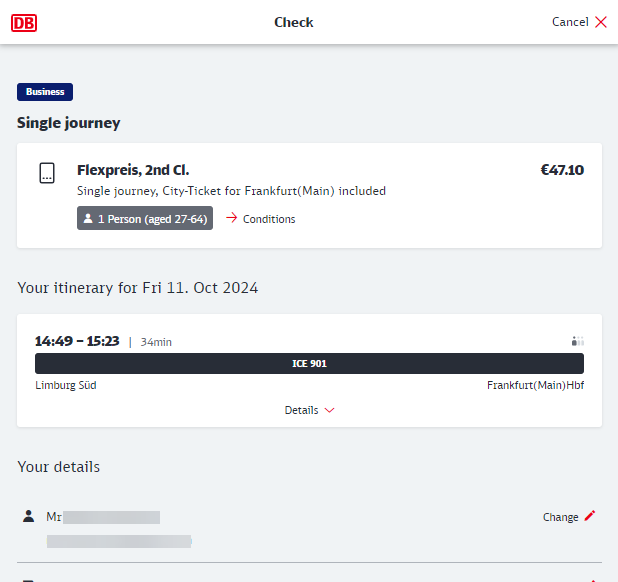Image resolution: width=618 pixels, height=582 pixels.
Task: Click the 34min duration text
Action: [x=156, y=342]
